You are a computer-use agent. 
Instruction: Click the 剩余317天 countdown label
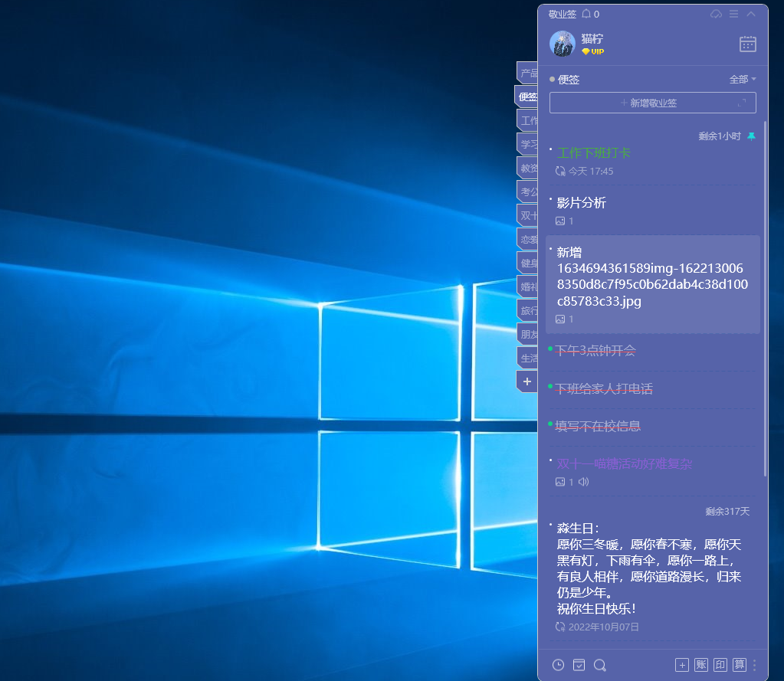tap(727, 511)
